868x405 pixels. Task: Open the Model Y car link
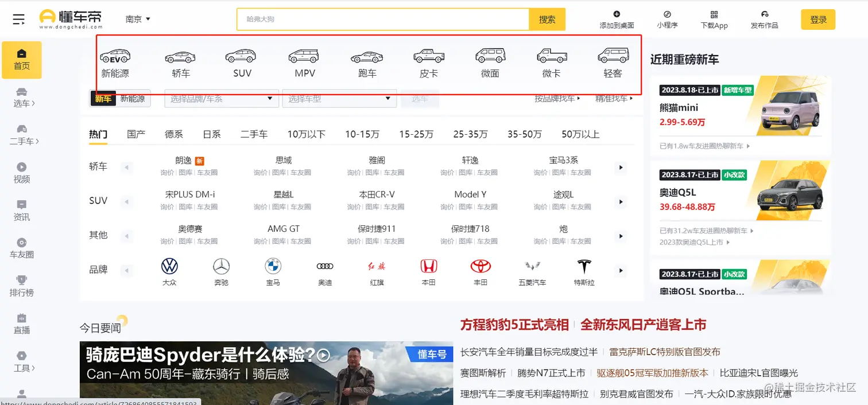(470, 194)
